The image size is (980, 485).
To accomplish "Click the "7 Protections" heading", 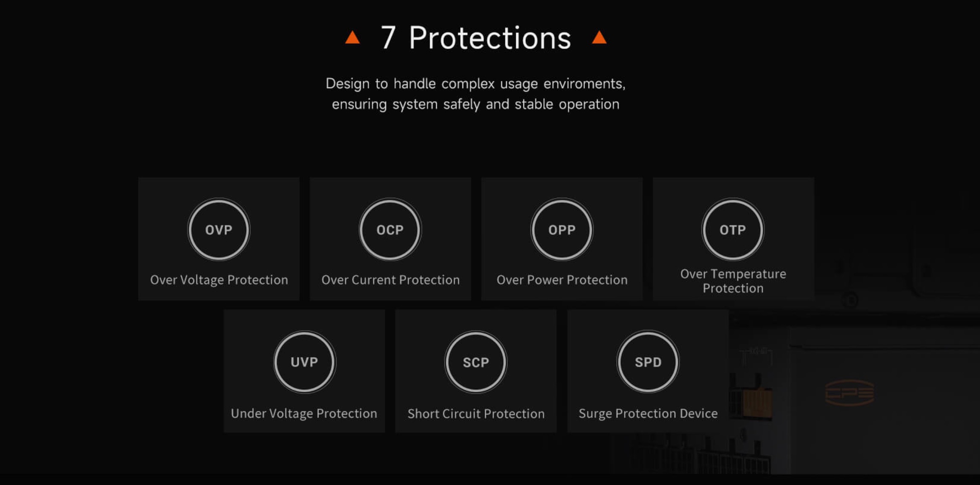I will pyautogui.click(x=476, y=38).
